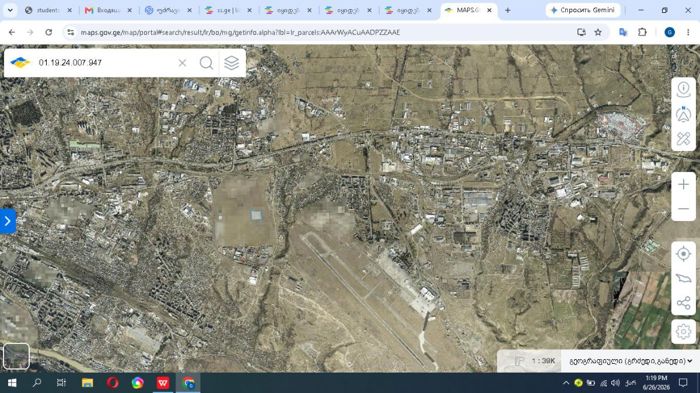Open Task View in taskbar
Image resolution: width=700 pixels, height=393 pixels.
(62, 383)
